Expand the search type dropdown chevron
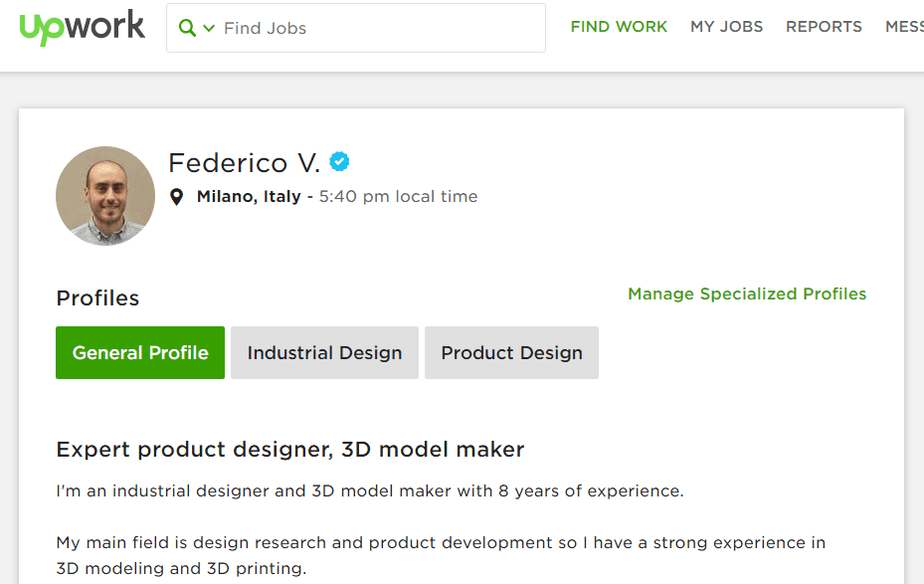 tap(209, 29)
